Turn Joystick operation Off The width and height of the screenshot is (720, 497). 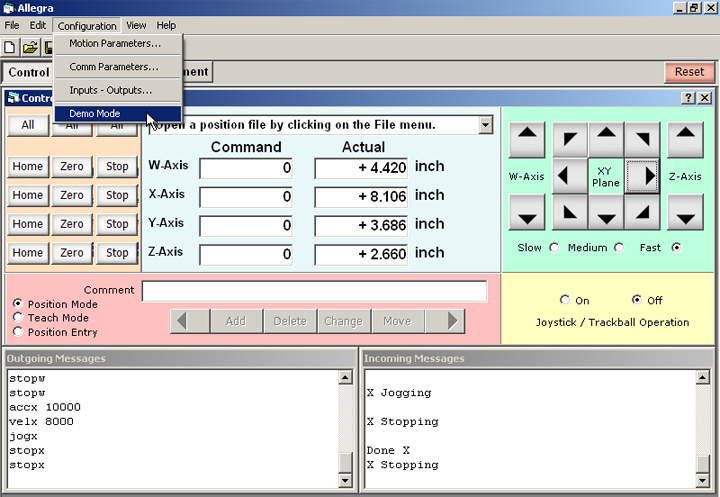point(636,300)
